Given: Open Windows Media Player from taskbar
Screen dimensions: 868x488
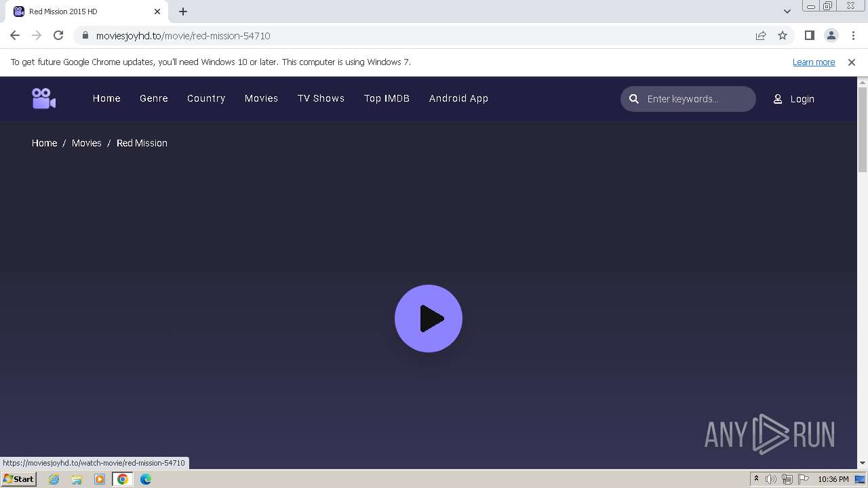Looking at the screenshot, I should [x=100, y=479].
